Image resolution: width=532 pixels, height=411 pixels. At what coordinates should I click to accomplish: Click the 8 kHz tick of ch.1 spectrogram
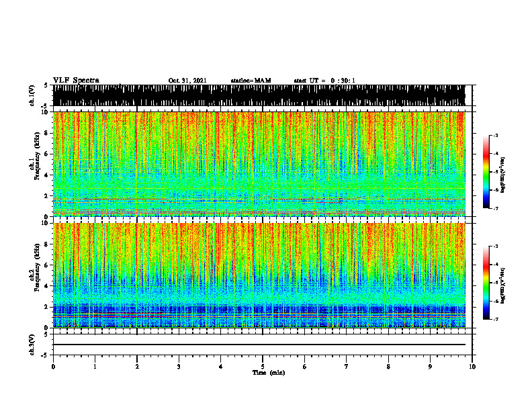tap(46, 133)
